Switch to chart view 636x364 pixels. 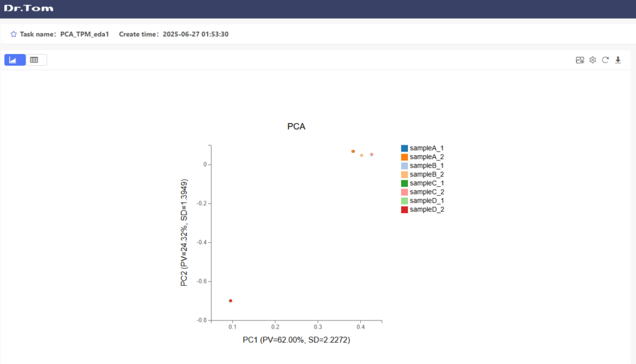(x=15, y=60)
